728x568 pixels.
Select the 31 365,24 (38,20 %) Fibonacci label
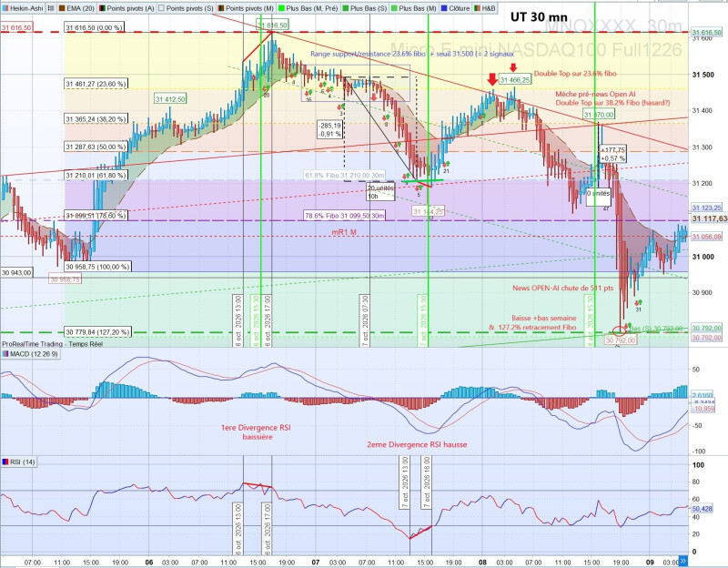point(96,119)
